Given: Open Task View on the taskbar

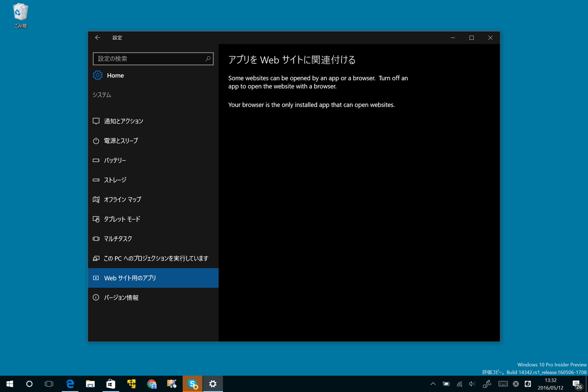Looking at the screenshot, I should 49,384.
